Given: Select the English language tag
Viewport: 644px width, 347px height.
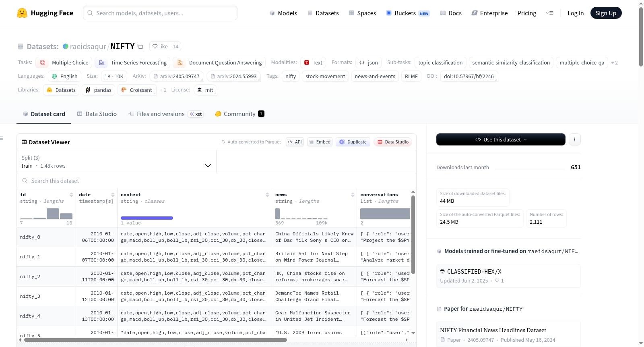Looking at the screenshot, I should tap(65, 76).
